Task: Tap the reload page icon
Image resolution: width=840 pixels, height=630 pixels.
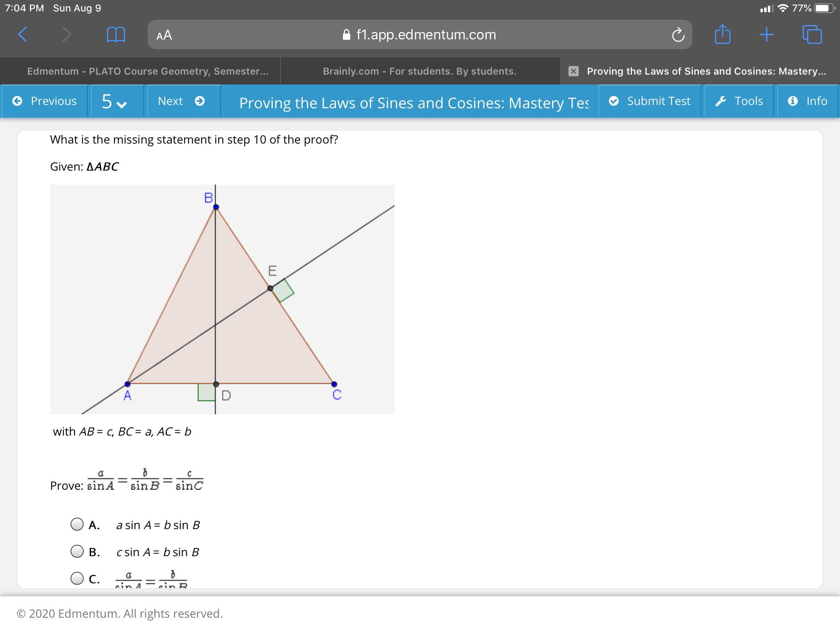Action: click(678, 35)
